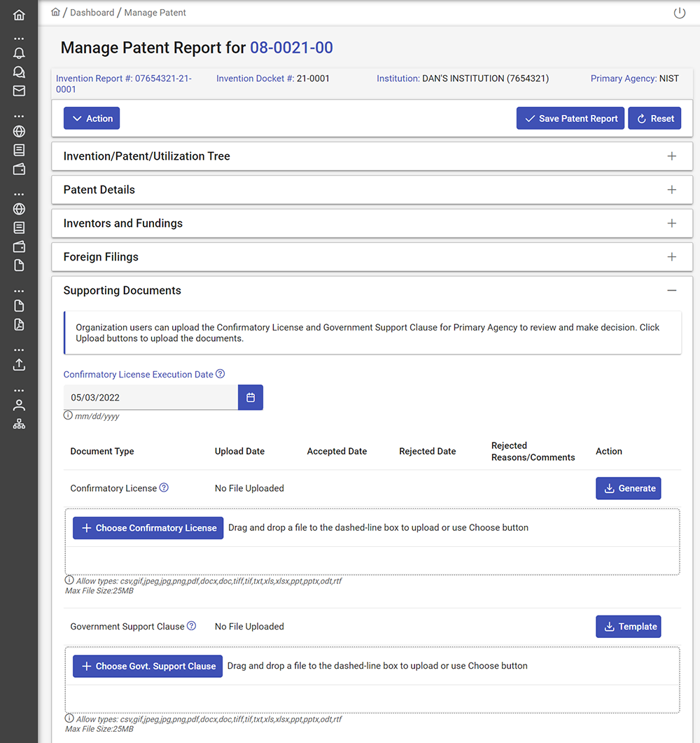Open the calendar date picker button
This screenshot has width=700, height=743.
251,398
